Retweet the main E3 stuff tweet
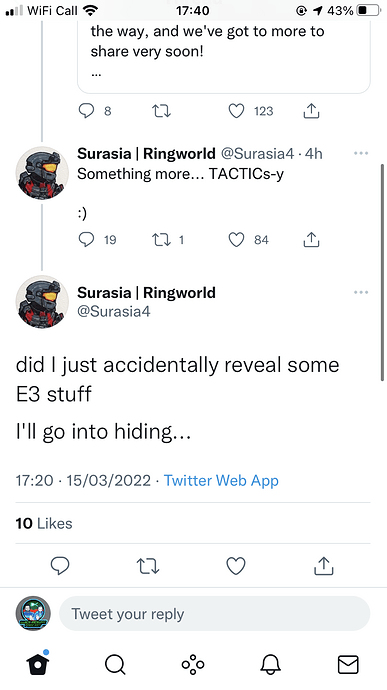This screenshot has width=387, height=690. pyautogui.click(x=148, y=566)
